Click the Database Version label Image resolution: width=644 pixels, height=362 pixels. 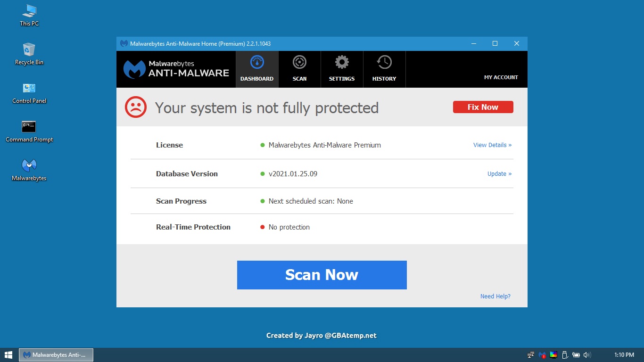pos(187,174)
